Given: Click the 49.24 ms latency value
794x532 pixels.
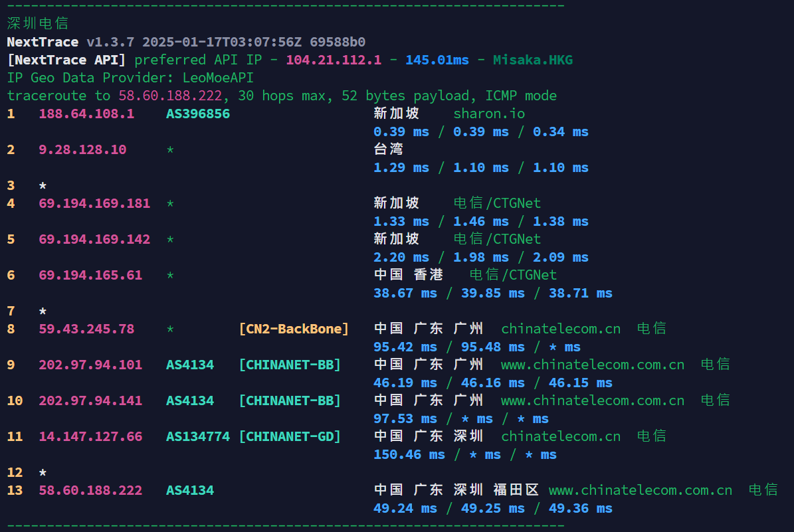Looking at the screenshot, I should (405, 509).
